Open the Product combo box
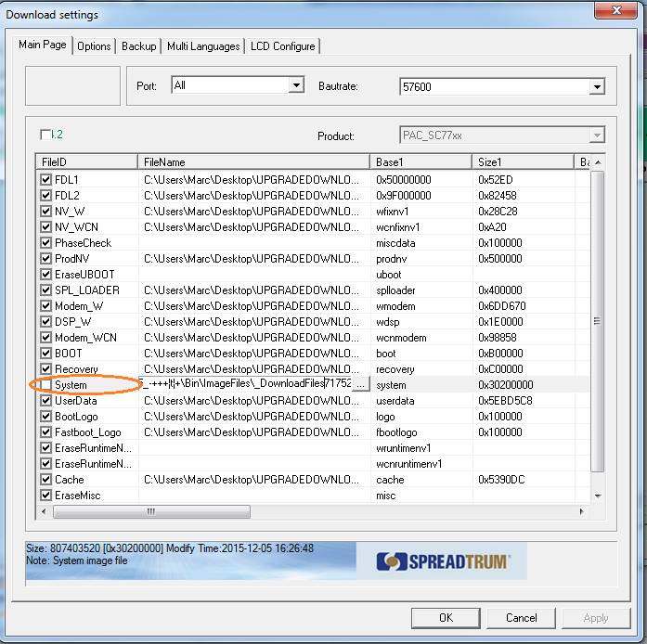Screen dimensions: 647x644 point(502,135)
